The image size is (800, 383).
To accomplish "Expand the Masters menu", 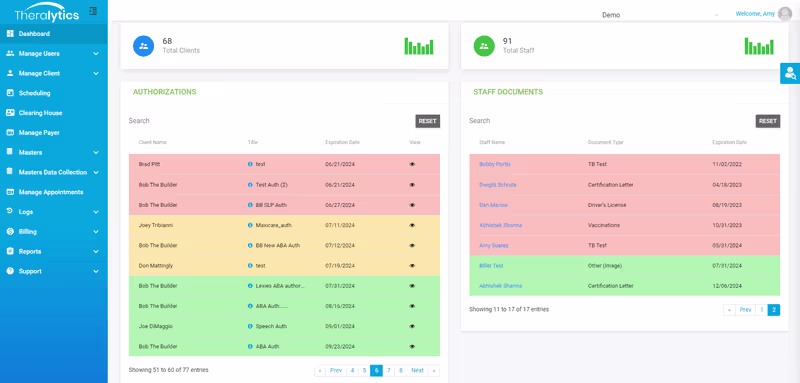I will pos(54,152).
